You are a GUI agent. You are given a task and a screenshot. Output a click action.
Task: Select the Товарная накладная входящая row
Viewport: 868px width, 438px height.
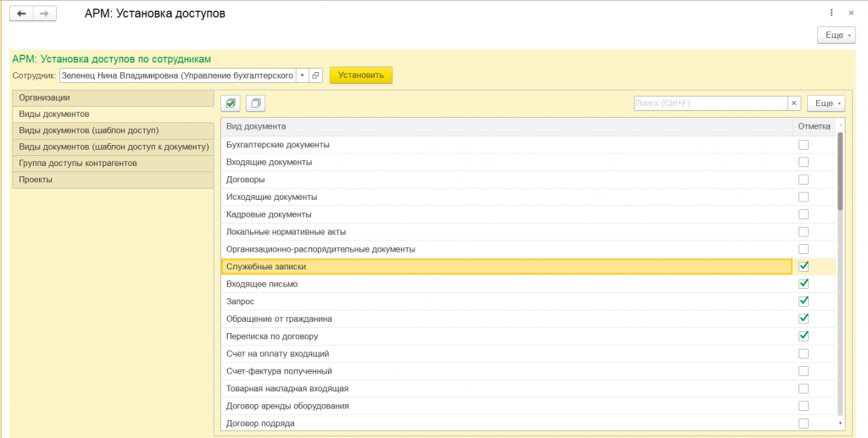(x=529, y=389)
